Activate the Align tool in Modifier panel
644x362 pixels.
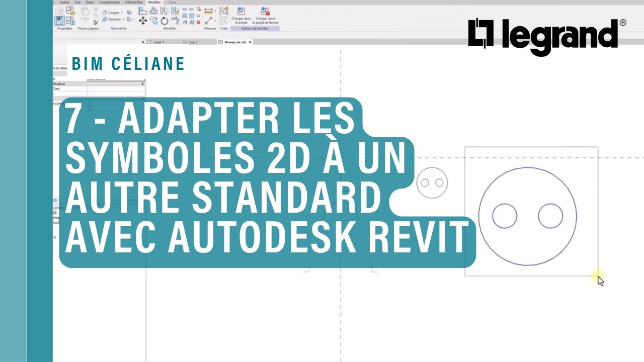click(142, 11)
